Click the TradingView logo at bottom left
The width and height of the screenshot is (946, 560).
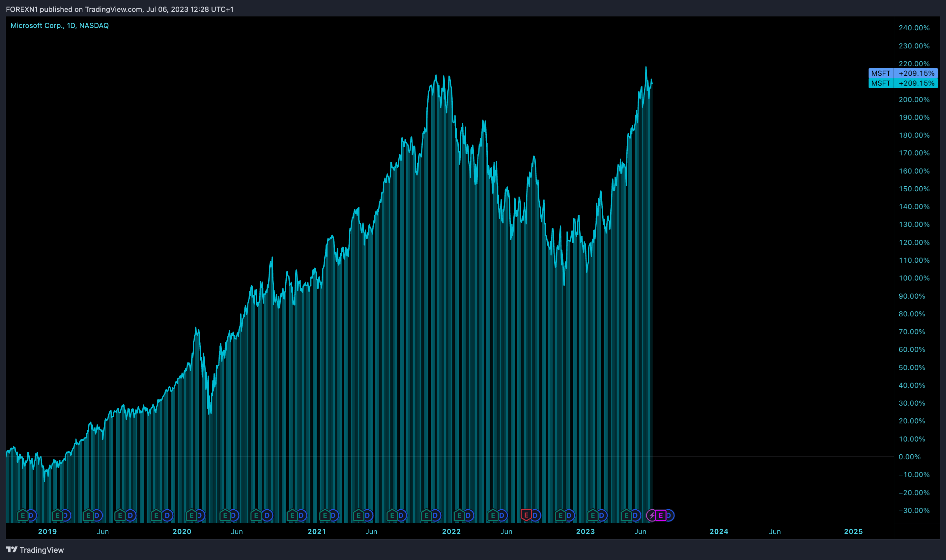pyautogui.click(x=35, y=550)
